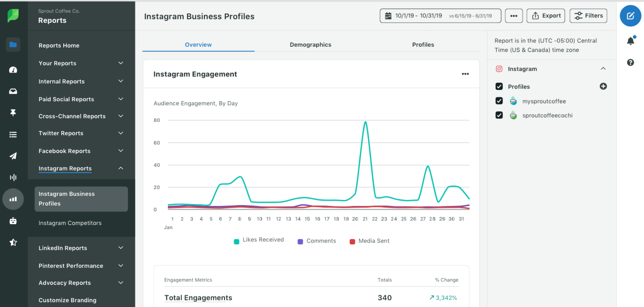
Task: Open Instagram Engagement card options menu
Action: tap(465, 74)
